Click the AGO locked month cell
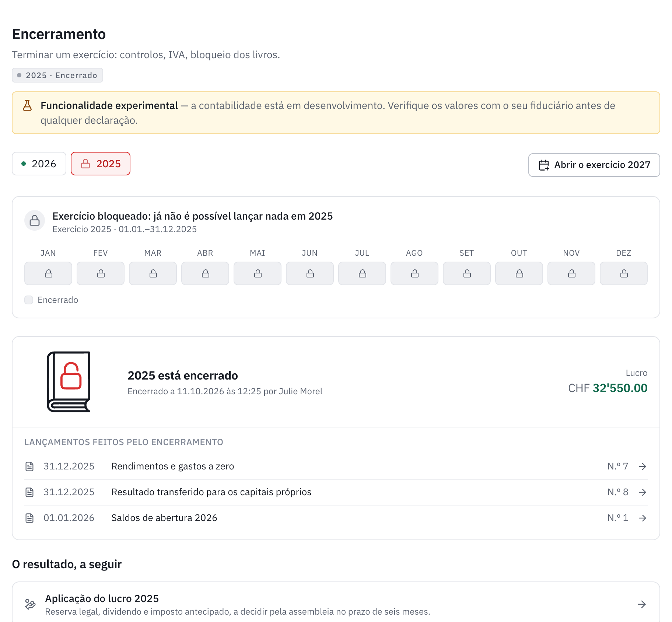 (x=414, y=273)
